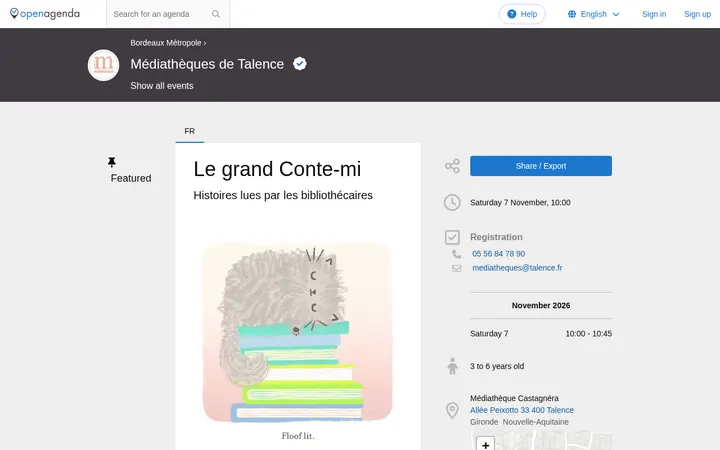This screenshot has height=450, width=720.
Task: Click Show all events
Action: (162, 86)
